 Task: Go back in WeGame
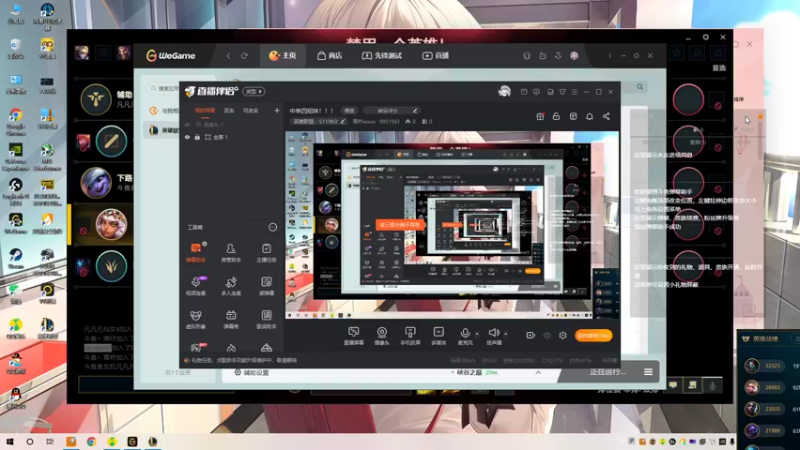pyautogui.click(x=228, y=56)
